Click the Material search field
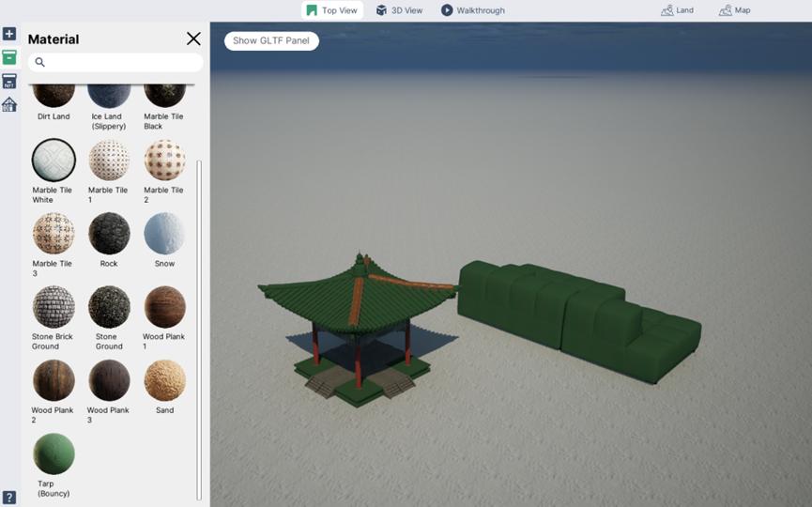The image size is (812, 507). coord(122,63)
